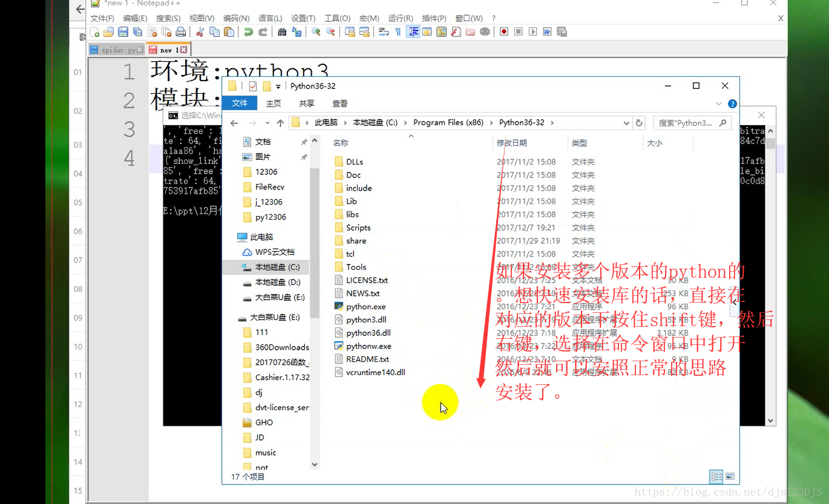829x504 pixels.
Task: Select 此电脑 in the navigation pane
Action: click(x=261, y=237)
